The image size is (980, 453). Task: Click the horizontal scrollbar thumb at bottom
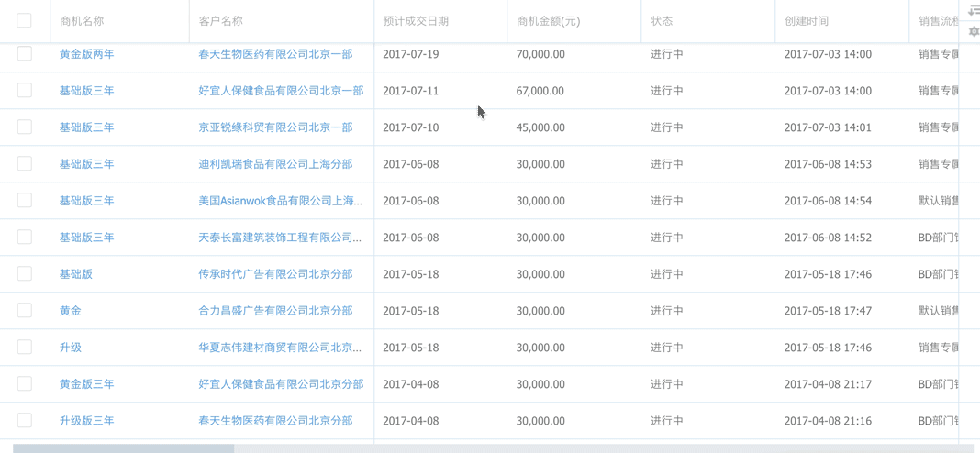[124, 448]
